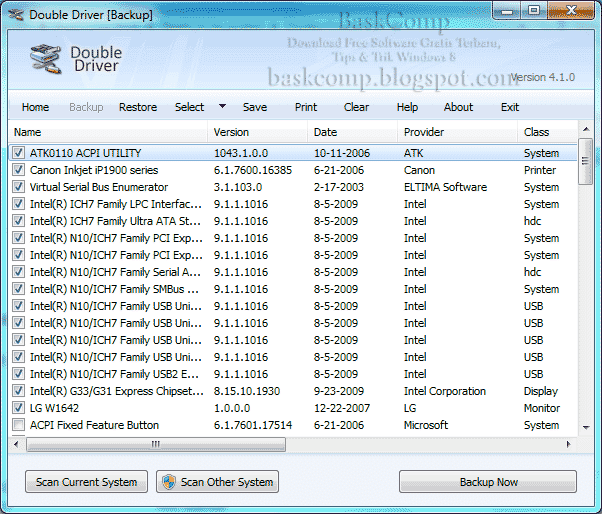Click Exit in the toolbar
The image size is (602, 514).
click(510, 107)
